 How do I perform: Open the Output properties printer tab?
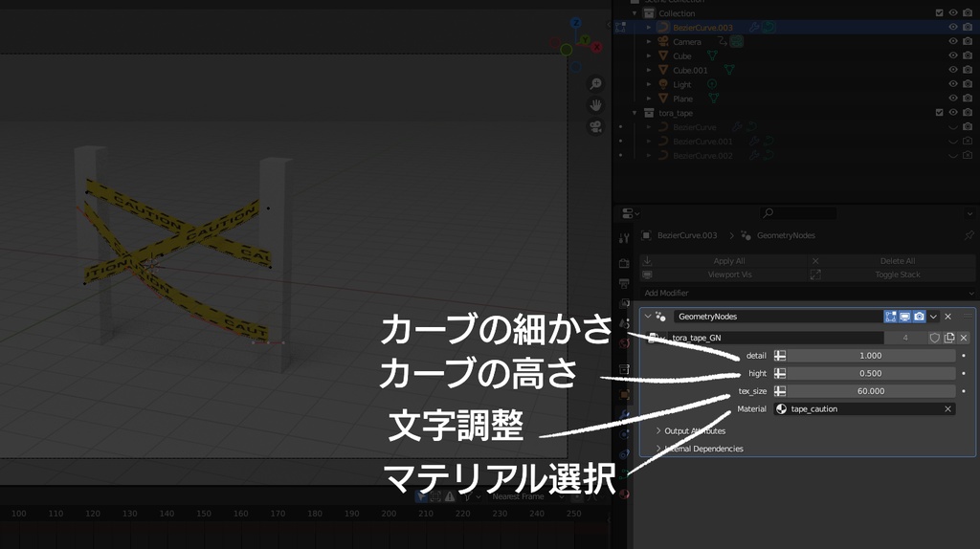624,283
